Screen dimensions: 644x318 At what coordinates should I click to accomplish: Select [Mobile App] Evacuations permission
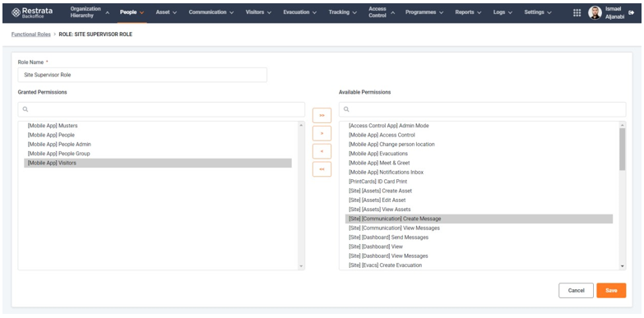[x=479, y=154]
